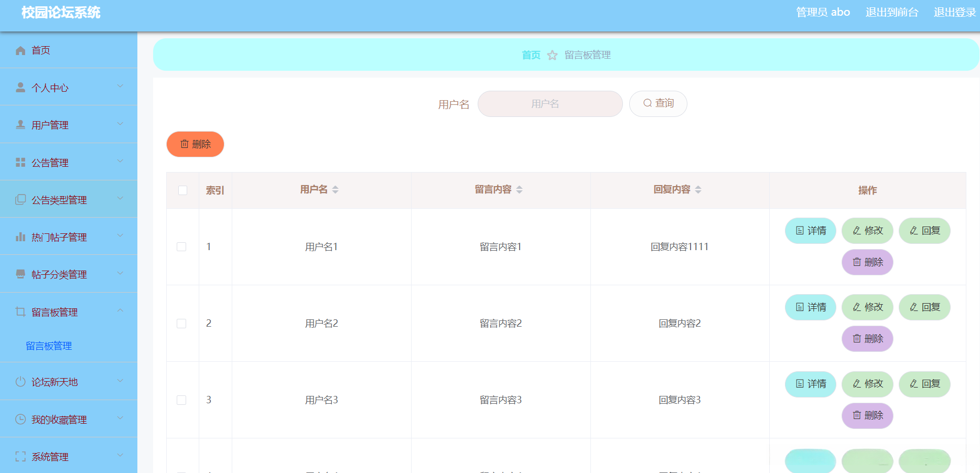Click 回复 for 用户名3 row

coord(924,384)
